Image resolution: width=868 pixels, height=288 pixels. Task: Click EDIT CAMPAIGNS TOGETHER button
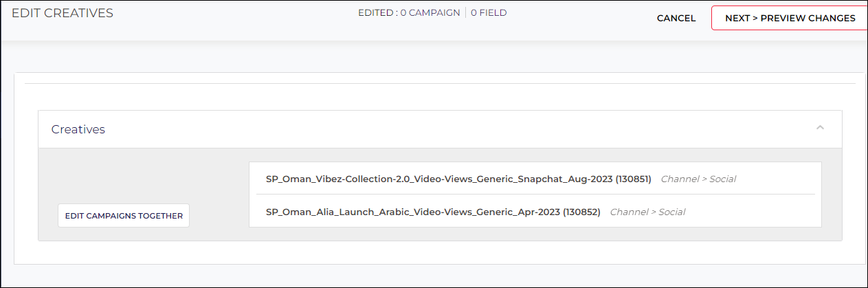124,215
